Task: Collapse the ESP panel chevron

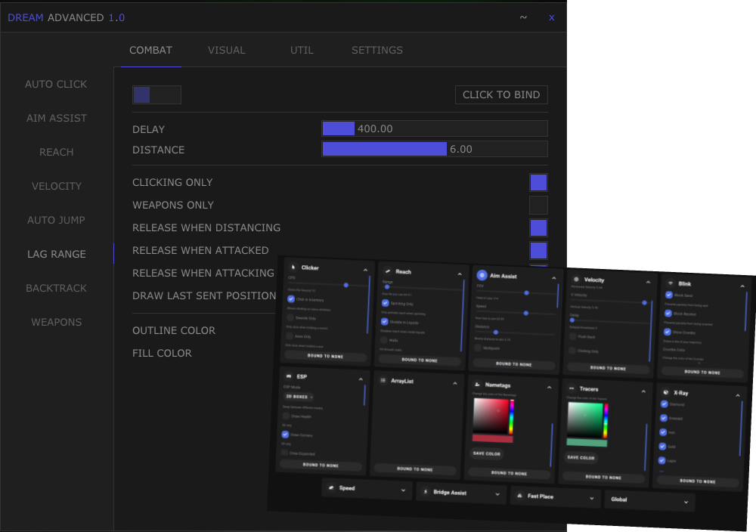Action: (361, 379)
